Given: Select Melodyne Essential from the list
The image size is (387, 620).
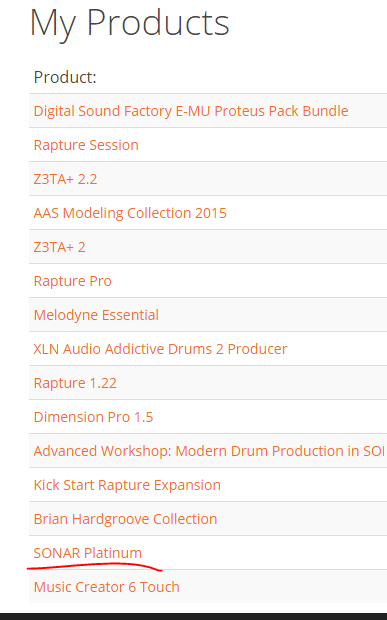Looking at the screenshot, I should 96,315.
